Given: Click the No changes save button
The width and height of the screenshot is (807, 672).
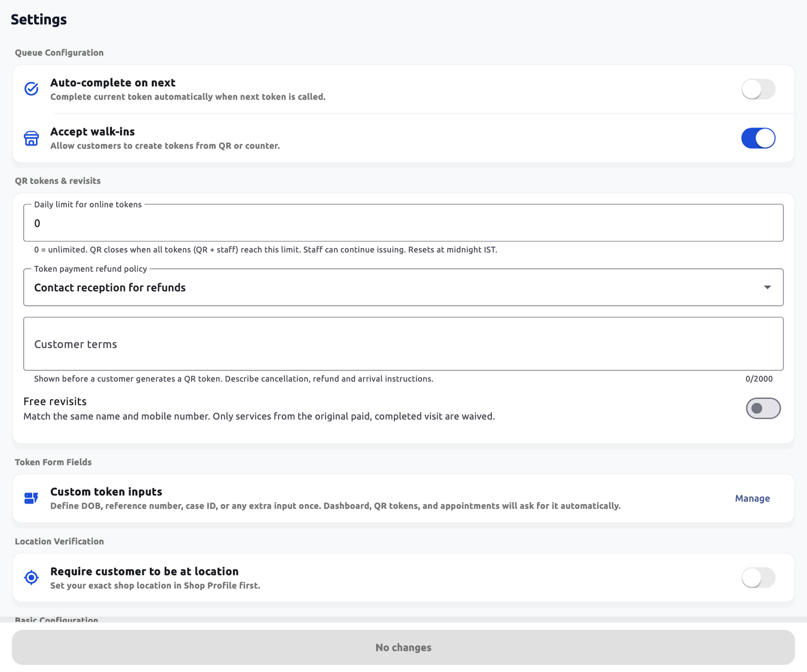Looking at the screenshot, I should (403, 647).
